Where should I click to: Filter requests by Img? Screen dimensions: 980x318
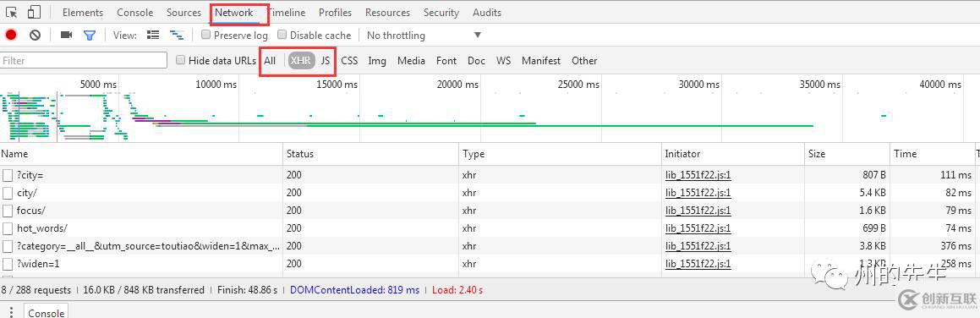(x=377, y=61)
